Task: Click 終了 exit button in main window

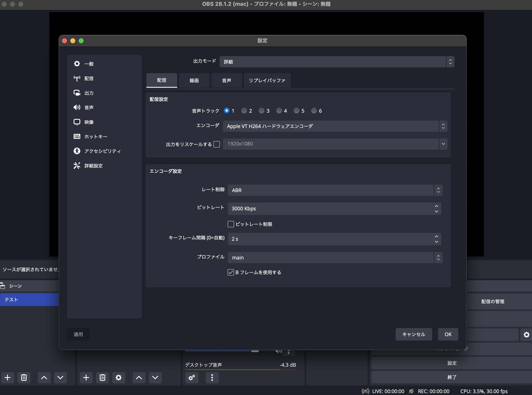Action: (452, 377)
